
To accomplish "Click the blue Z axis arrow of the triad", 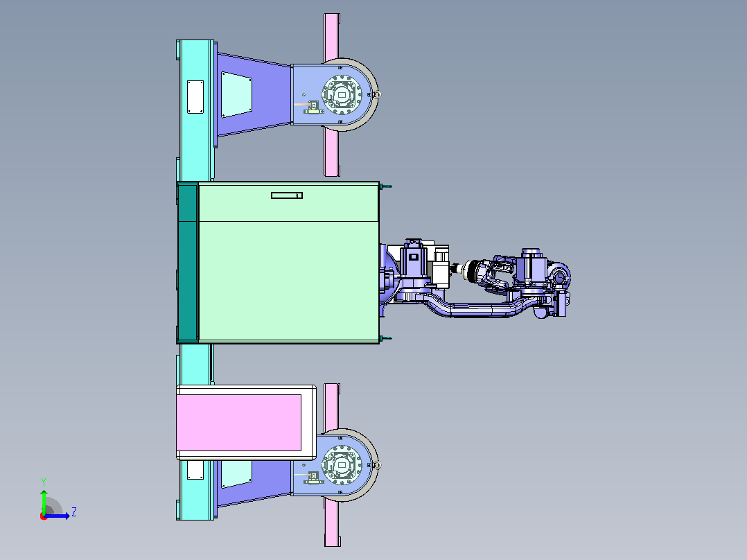I will click(58, 516).
